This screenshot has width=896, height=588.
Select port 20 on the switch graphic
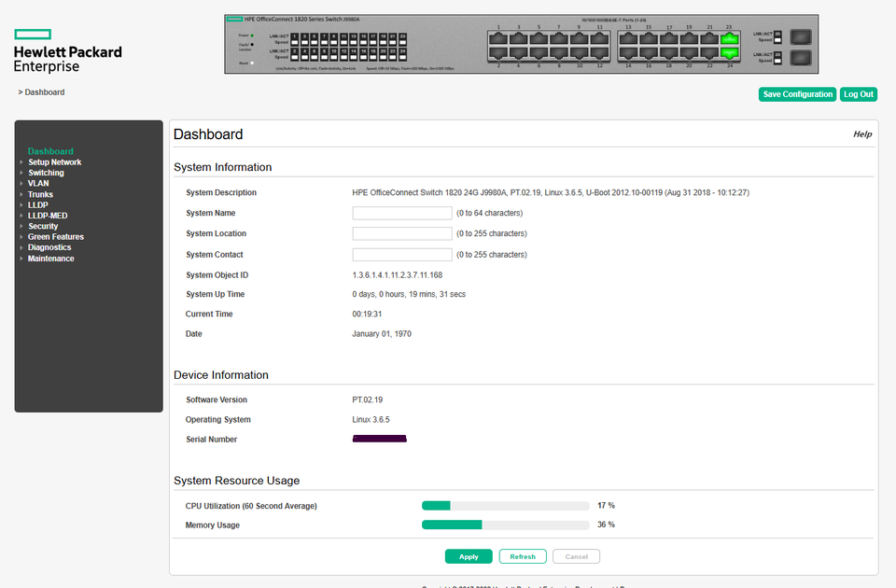pos(689,53)
